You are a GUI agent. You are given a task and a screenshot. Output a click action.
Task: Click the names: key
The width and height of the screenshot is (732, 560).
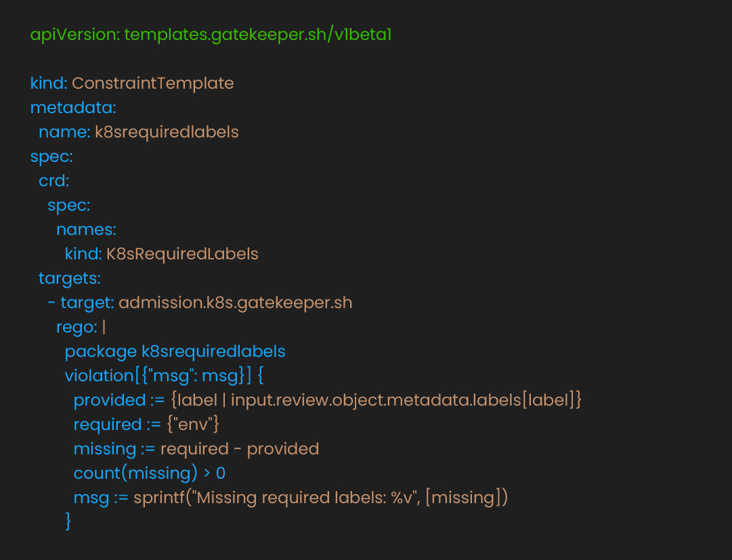(87, 230)
